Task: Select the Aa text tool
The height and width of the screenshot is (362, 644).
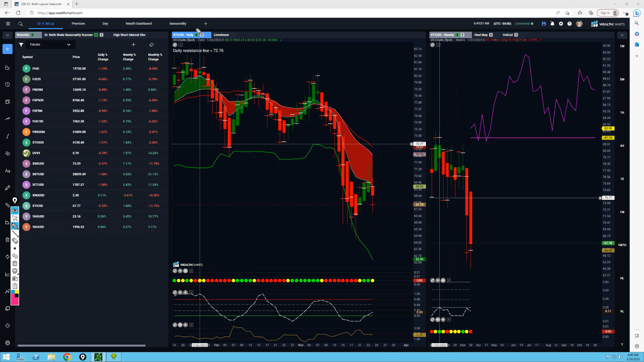Action: tap(7, 171)
